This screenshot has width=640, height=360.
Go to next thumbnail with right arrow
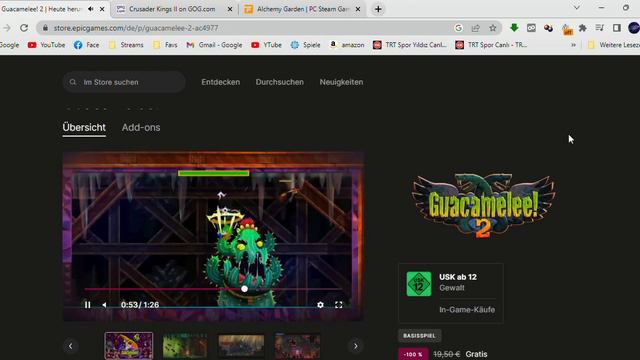(356, 346)
